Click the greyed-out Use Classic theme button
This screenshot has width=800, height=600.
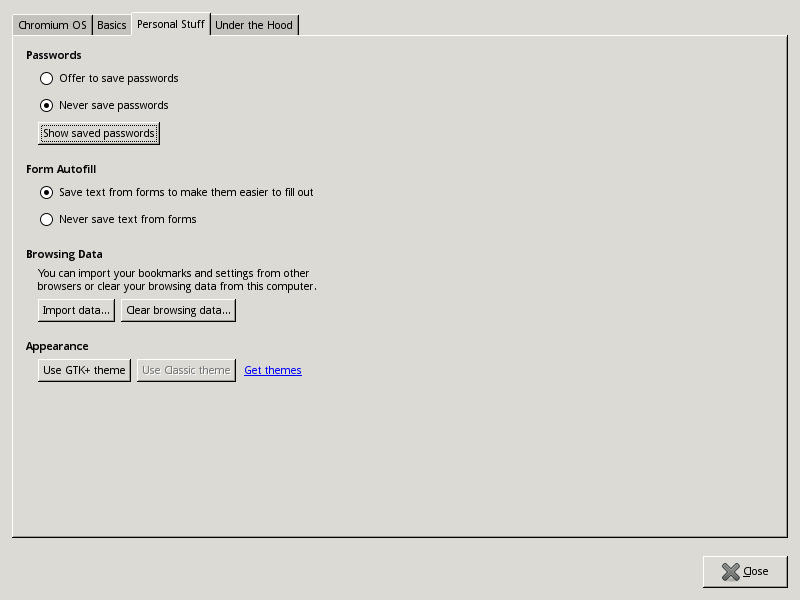tap(186, 370)
